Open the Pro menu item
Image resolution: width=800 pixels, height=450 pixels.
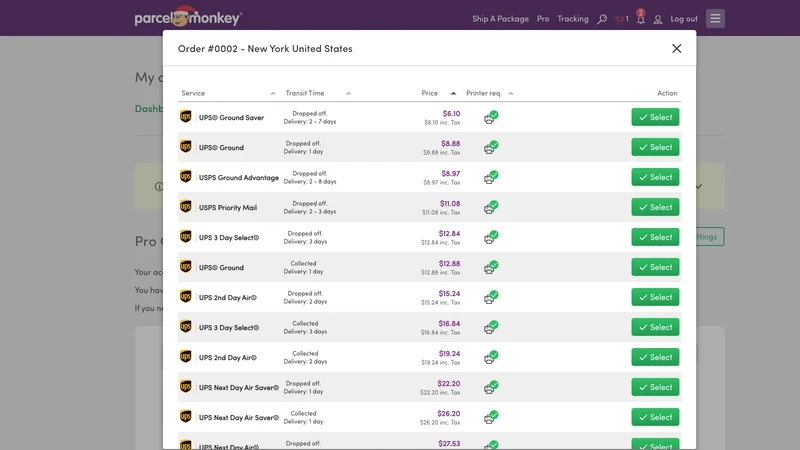[543, 19]
